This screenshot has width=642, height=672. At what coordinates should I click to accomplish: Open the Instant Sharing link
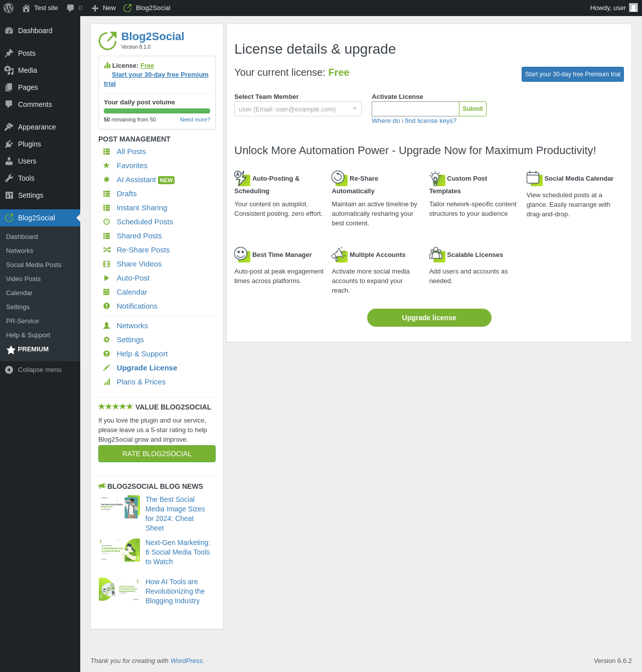pos(142,208)
